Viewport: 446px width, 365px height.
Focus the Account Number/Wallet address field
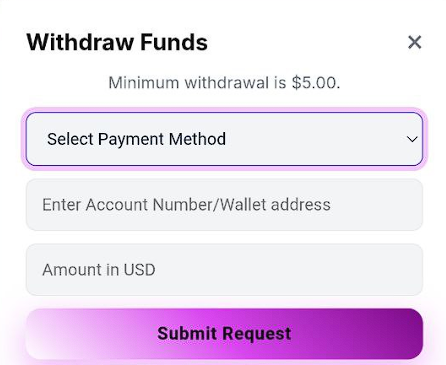[x=224, y=204]
